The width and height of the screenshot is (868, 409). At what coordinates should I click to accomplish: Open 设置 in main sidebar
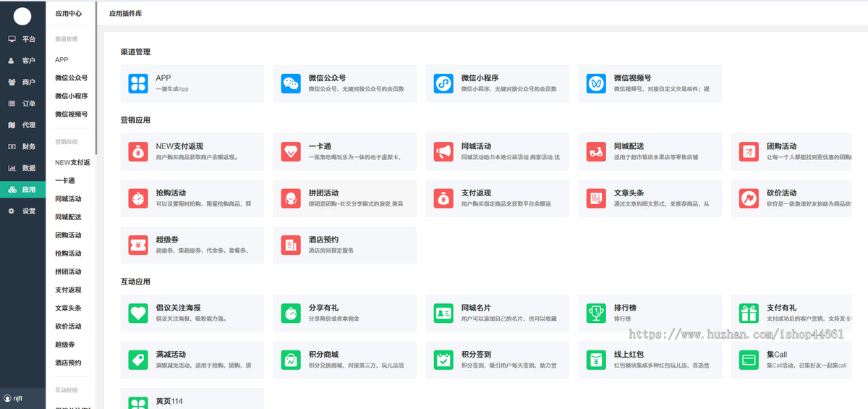point(23,211)
